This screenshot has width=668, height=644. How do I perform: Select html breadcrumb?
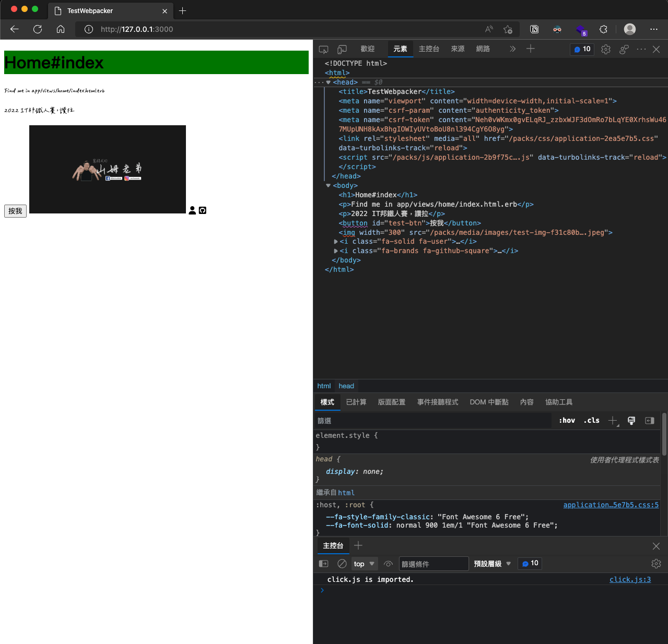pyautogui.click(x=324, y=386)
